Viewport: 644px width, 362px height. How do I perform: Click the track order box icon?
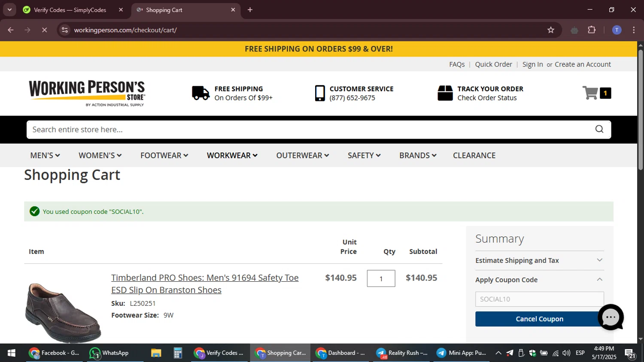(445, 93)
